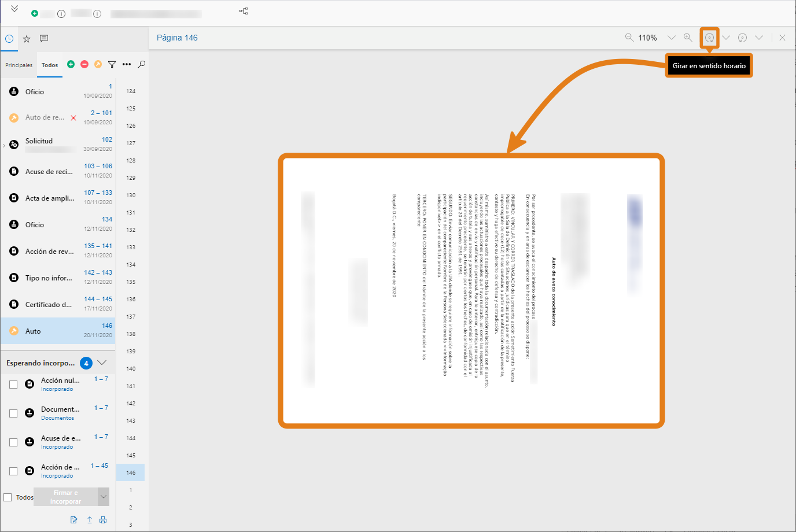Open the Incorporado link under Acción nul...
Screen dimensions: 796x532
click(57, 389)
